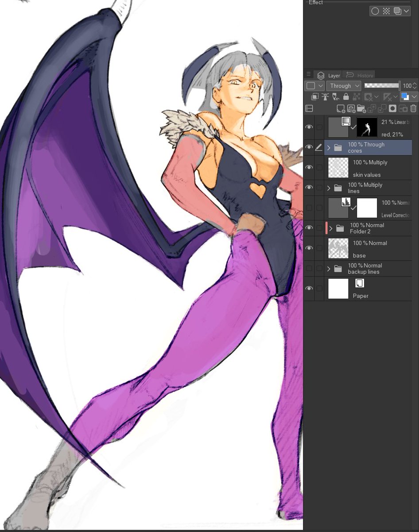Open the layer color dropdown arrow

[x=414, y=97]
